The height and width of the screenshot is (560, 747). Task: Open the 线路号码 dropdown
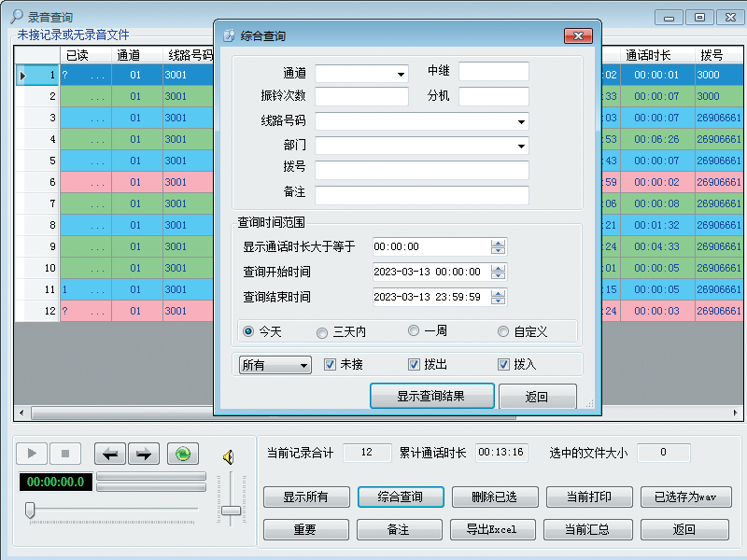(522, 122)
